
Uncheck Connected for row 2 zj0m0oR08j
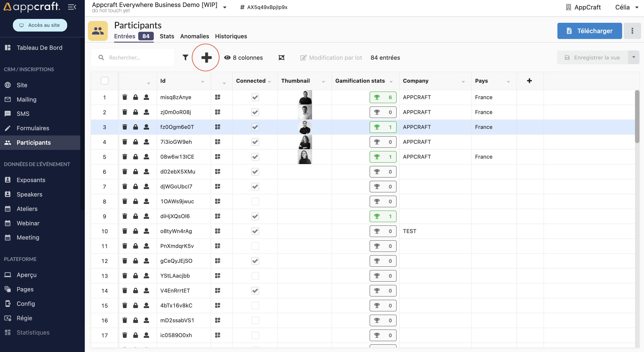click(x=255, y=112)
